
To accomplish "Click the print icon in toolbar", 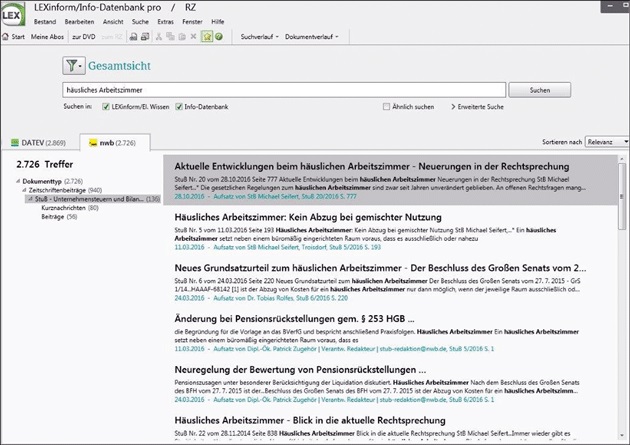I will [129, 37].
